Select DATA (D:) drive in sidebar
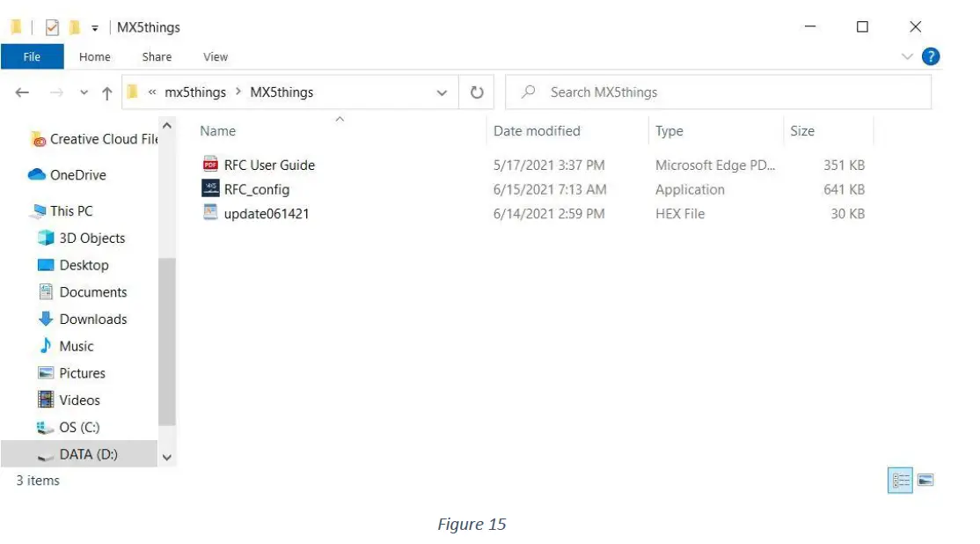Image resolution: width=980 pixels, height=544 pixels. (x=79, y=454)
